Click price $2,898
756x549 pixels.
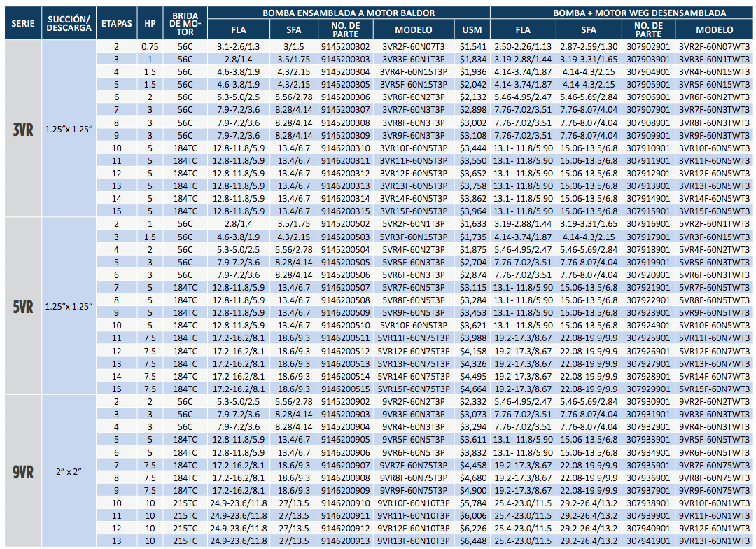(x=472, y=110)
